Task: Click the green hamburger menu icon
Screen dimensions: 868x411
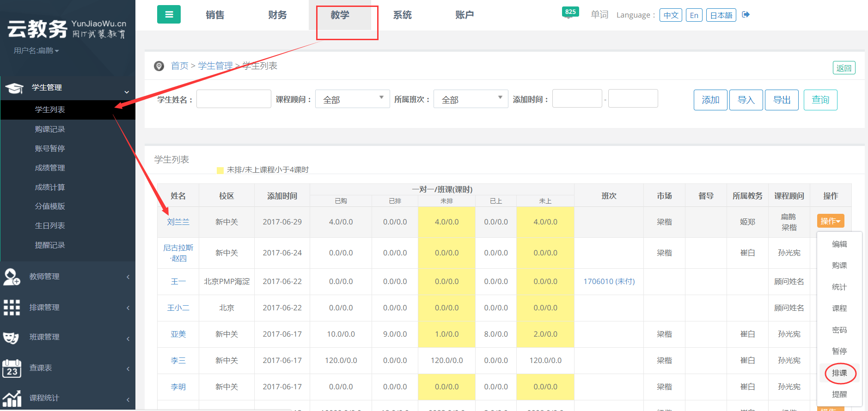Action: coord(169,14)
